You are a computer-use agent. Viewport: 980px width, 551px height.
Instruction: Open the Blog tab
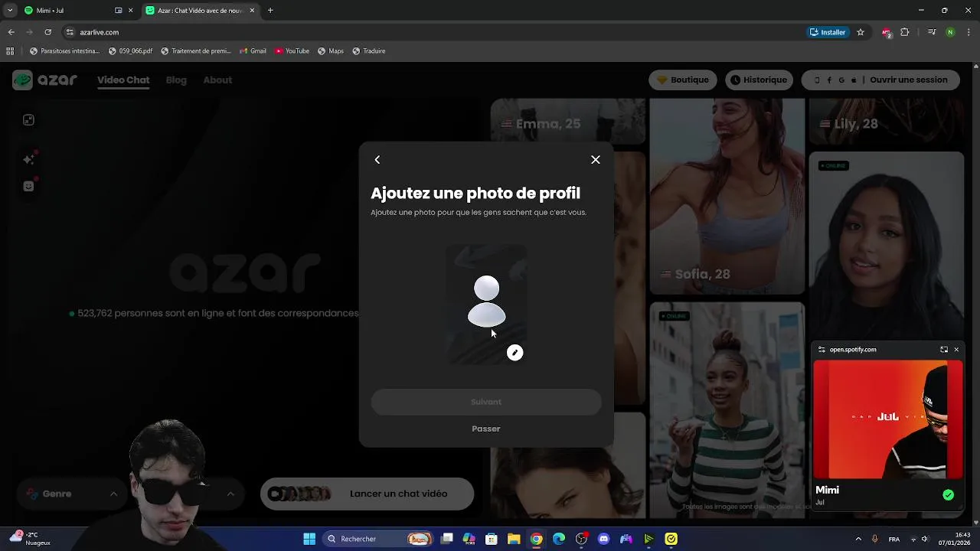coord(176,80)
